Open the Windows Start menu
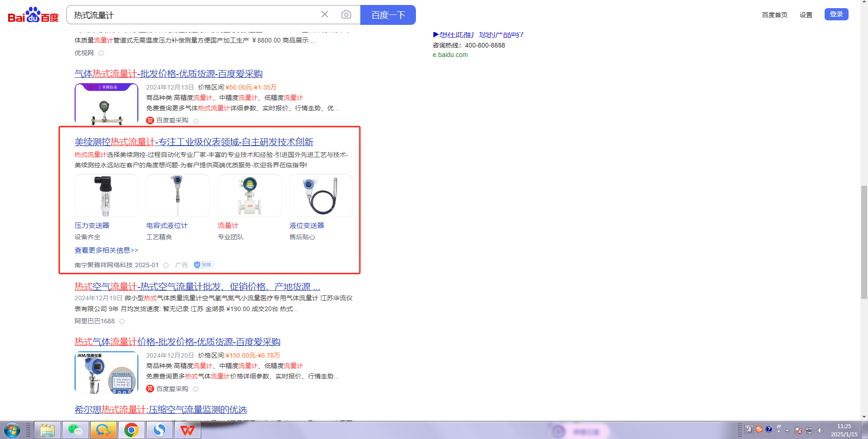 tap(12, 430)
